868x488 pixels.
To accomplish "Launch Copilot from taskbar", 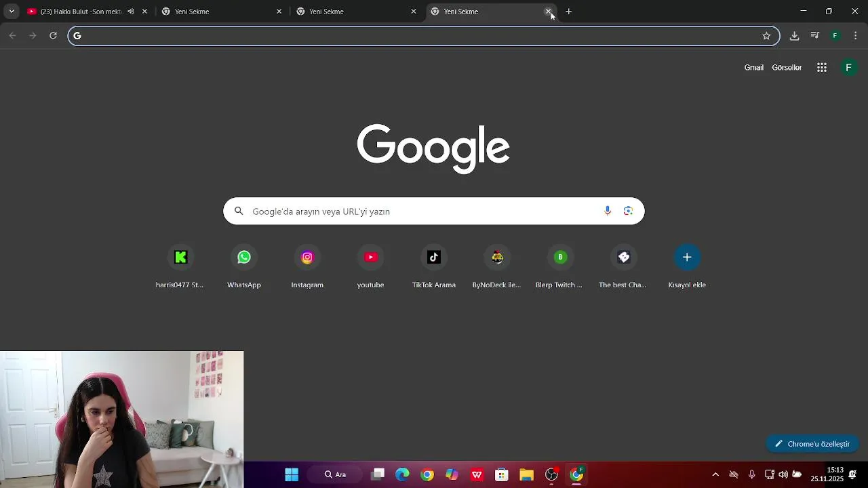I will coord(452,474).
